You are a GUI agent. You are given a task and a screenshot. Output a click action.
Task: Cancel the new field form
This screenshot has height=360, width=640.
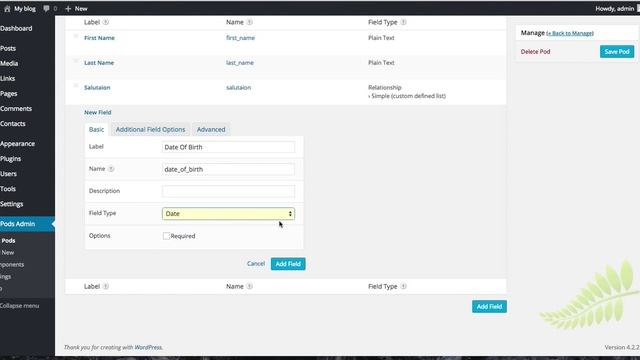(256, 264)
